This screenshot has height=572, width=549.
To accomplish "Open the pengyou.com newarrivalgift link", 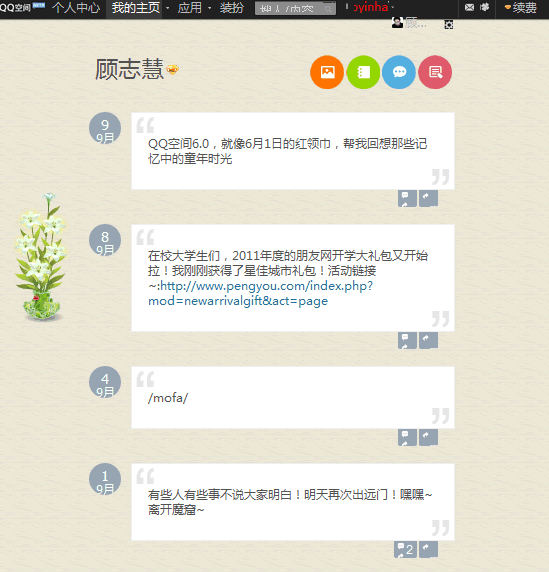I will [260, 293].
